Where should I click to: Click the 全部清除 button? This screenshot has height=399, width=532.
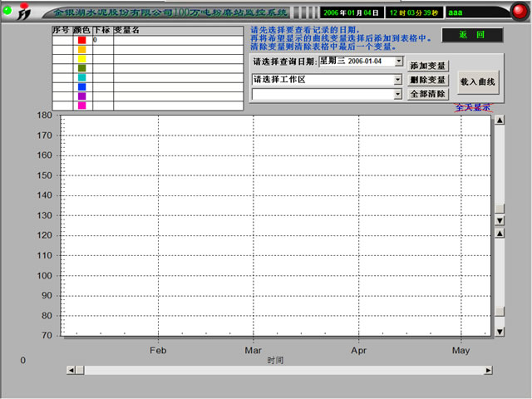point(428,95)
